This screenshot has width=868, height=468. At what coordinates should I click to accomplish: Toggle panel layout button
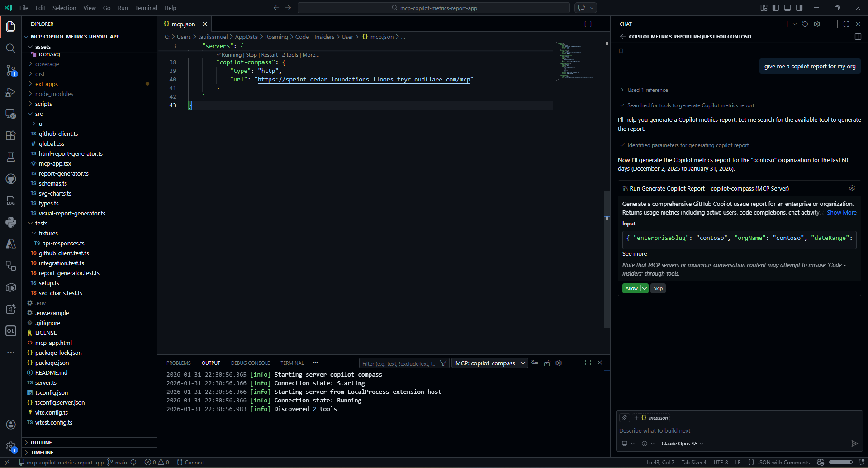pos(787,8)
